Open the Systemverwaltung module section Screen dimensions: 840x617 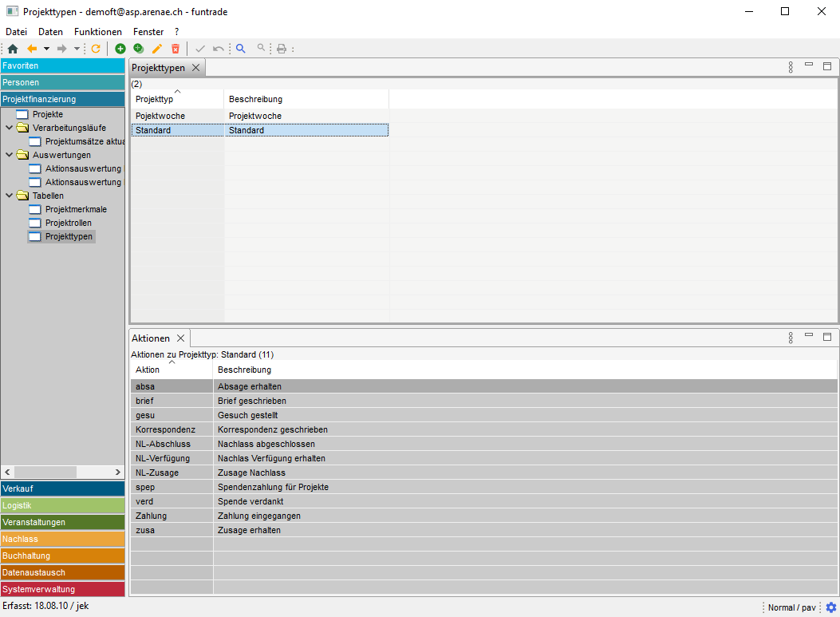(x=62, y=589)
